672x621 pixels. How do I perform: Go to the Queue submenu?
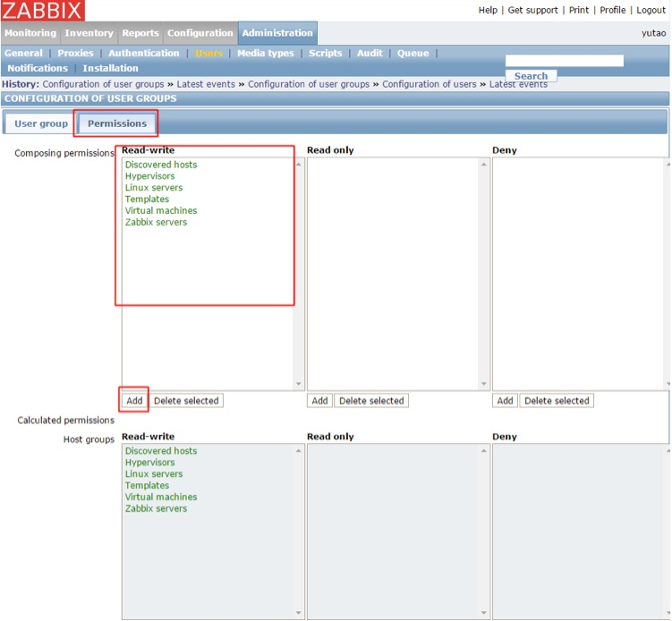pos(413,53)
